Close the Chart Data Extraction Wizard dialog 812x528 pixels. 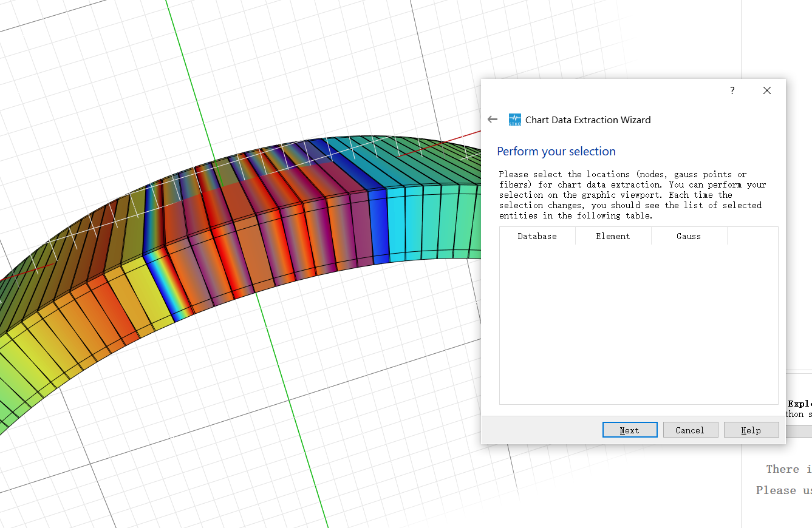click(x=767, y=90)
